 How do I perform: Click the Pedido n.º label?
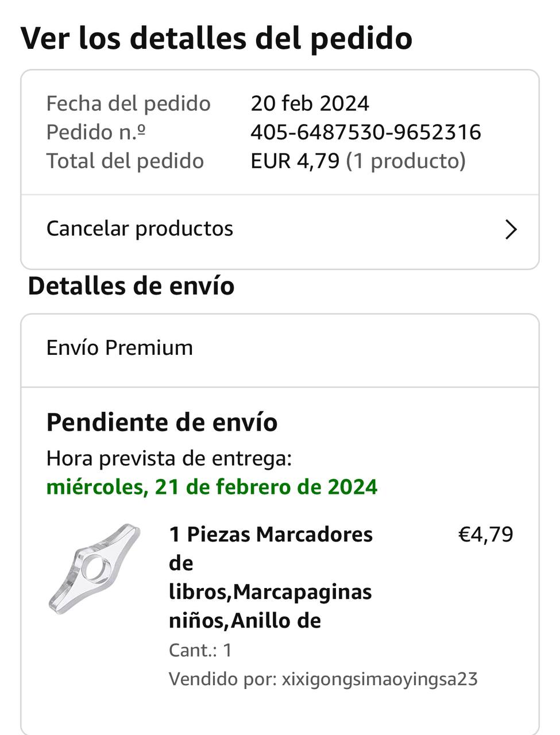(x=95, y=132)
